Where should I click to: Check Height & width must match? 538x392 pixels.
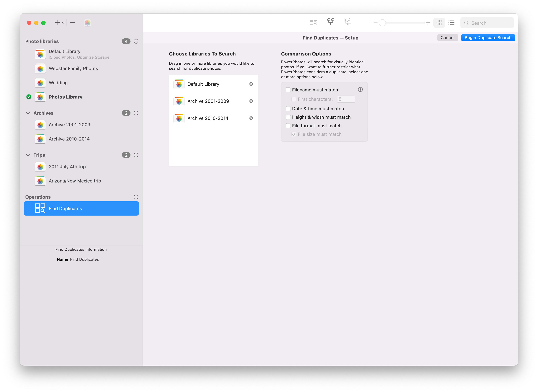[x=288, y=117]
